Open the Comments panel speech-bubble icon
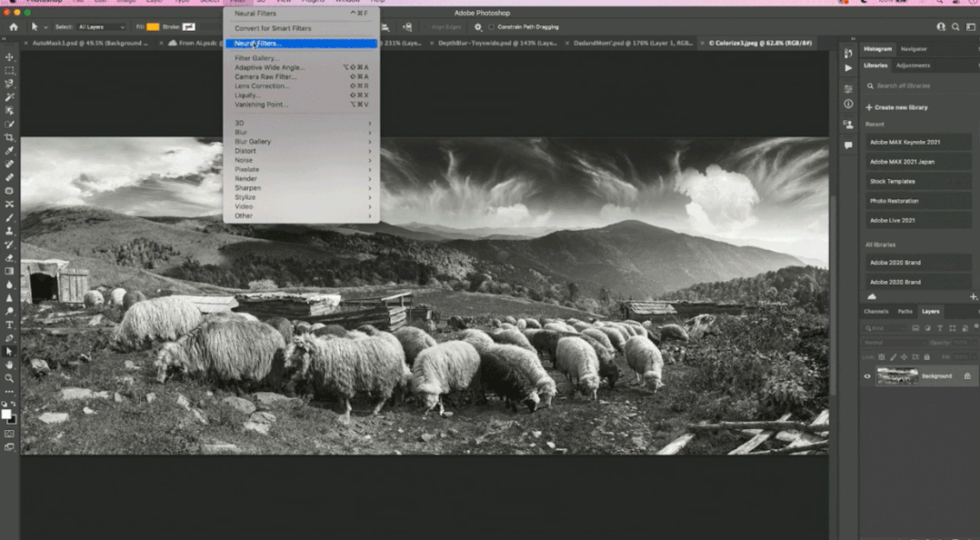The image size is (980, 540). 848,145
